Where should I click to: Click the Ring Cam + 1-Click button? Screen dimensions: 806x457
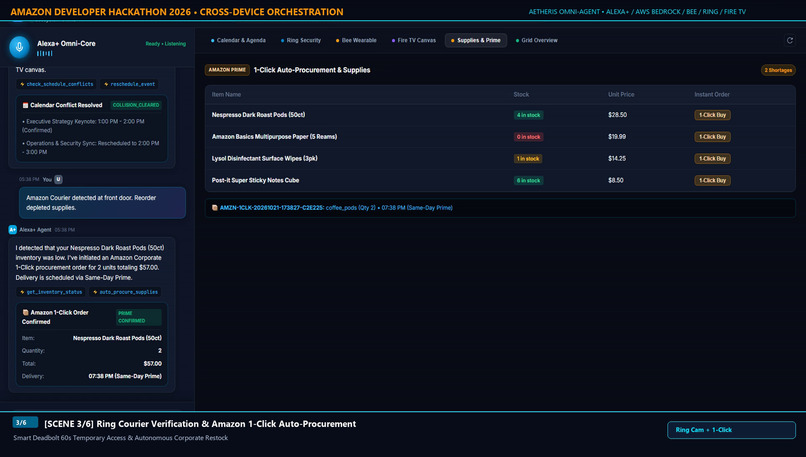731,430
